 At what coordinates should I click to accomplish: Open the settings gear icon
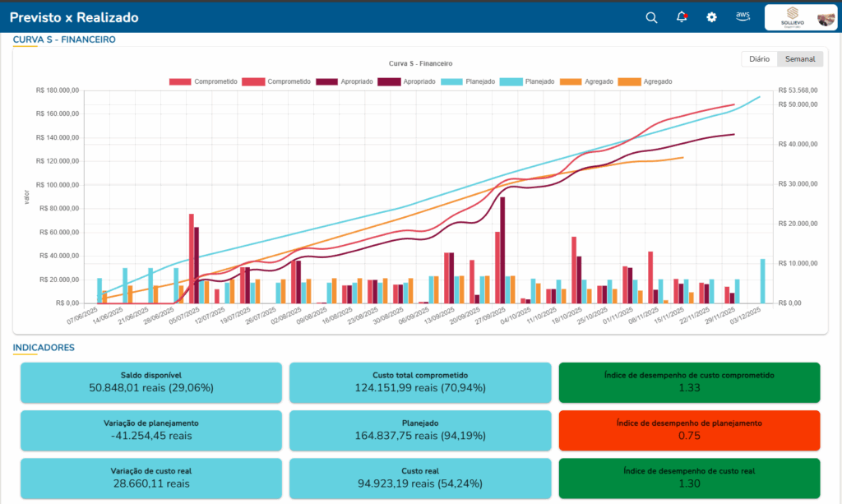pos(712,17)
